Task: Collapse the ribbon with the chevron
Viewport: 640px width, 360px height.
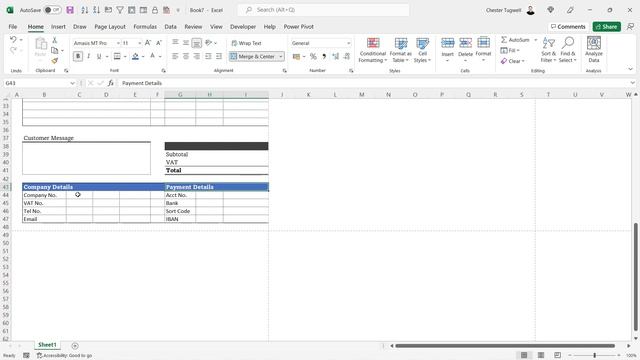Action: point(631,69)
